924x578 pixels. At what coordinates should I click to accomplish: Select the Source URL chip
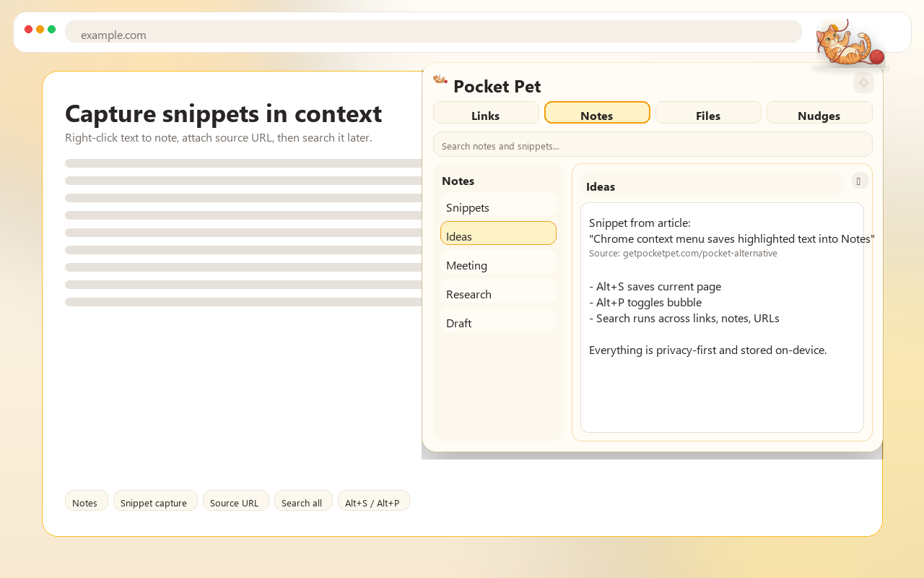tap(235, 501)
